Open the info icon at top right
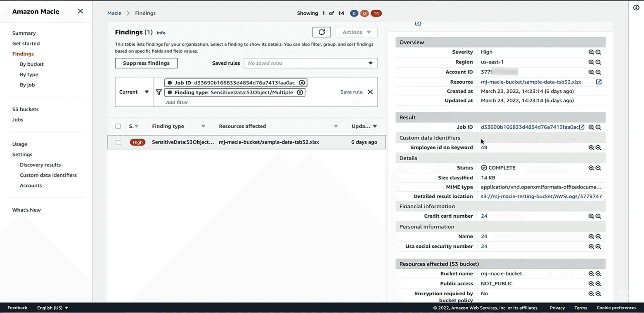 click(636, 8)
